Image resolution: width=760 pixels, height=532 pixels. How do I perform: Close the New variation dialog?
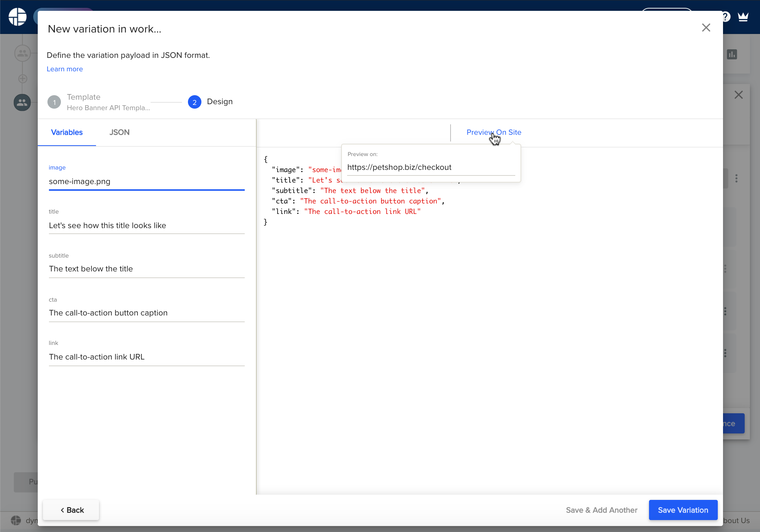tap(706, 28)
